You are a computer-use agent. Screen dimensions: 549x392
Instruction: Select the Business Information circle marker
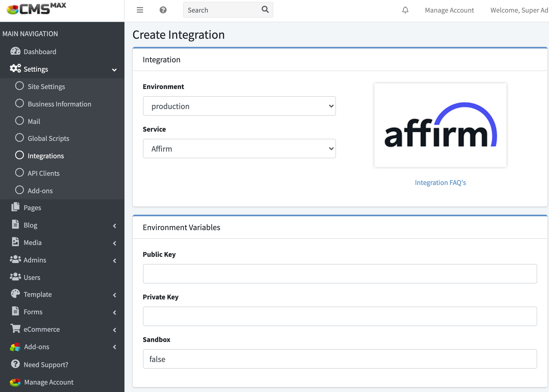click(x=20, y=103)
